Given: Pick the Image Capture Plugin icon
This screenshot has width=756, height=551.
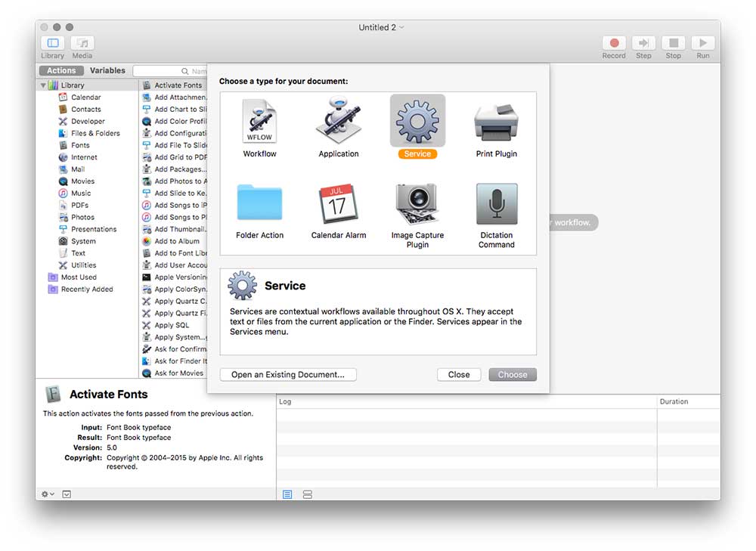Looking at the screenshot, I should click(417, 203).
